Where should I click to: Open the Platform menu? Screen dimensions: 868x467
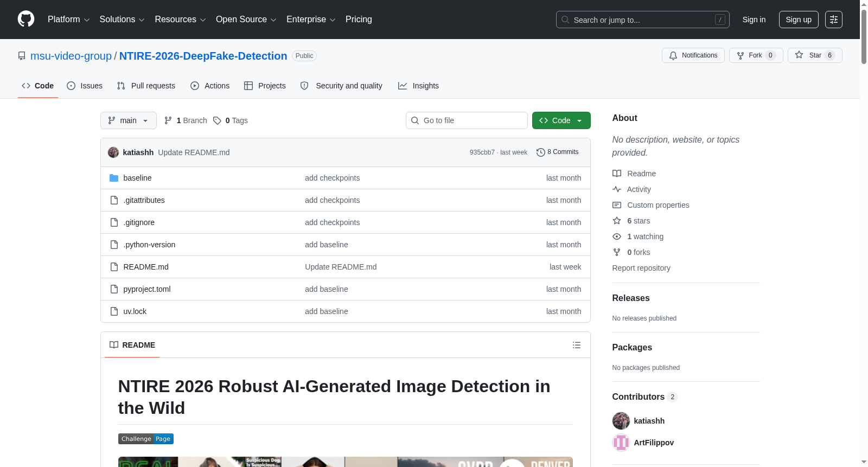point(69,20)
